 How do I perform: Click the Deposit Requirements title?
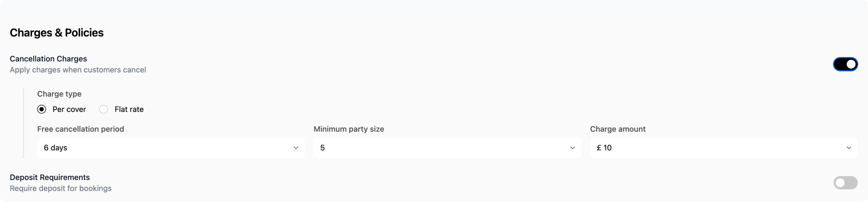50,177
